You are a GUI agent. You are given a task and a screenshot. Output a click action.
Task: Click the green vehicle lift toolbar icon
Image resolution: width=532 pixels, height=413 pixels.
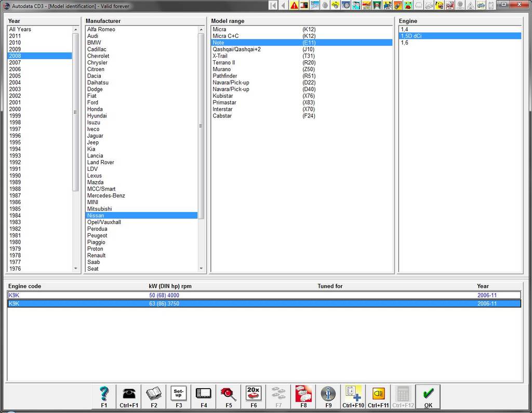click(x=377, y=5)
